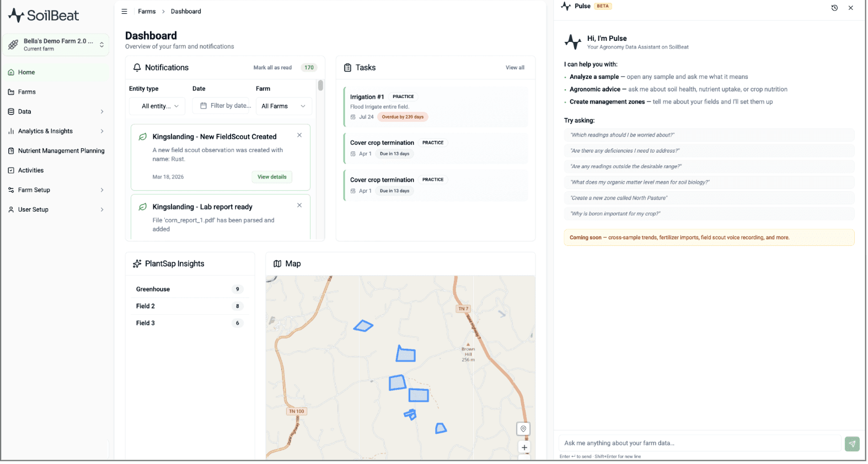Click the map locate-me button
868x464 pixels.
click(523, 429)
